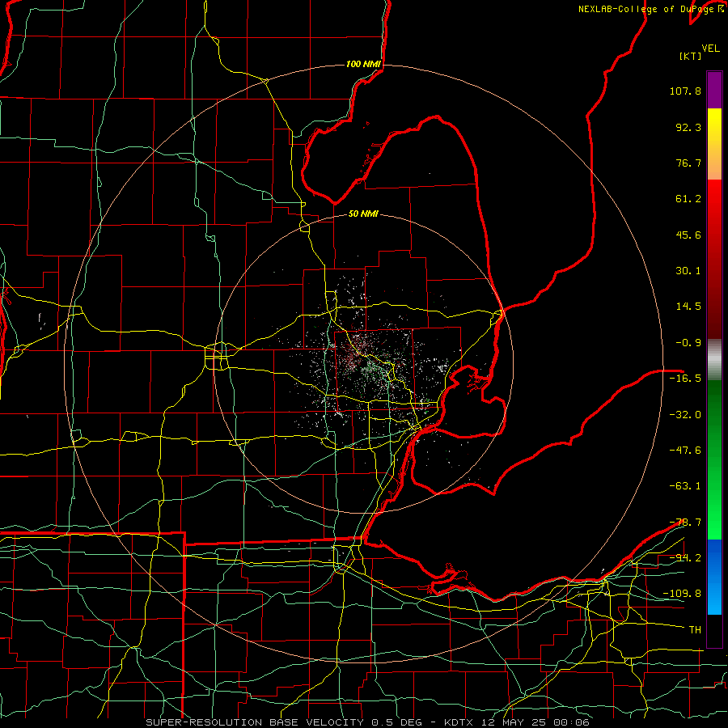Click the 50 NMI range ring label

363,214
